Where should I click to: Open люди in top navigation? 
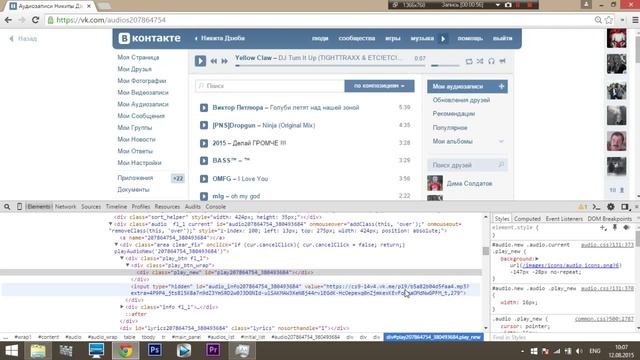[x=320, y=38]
